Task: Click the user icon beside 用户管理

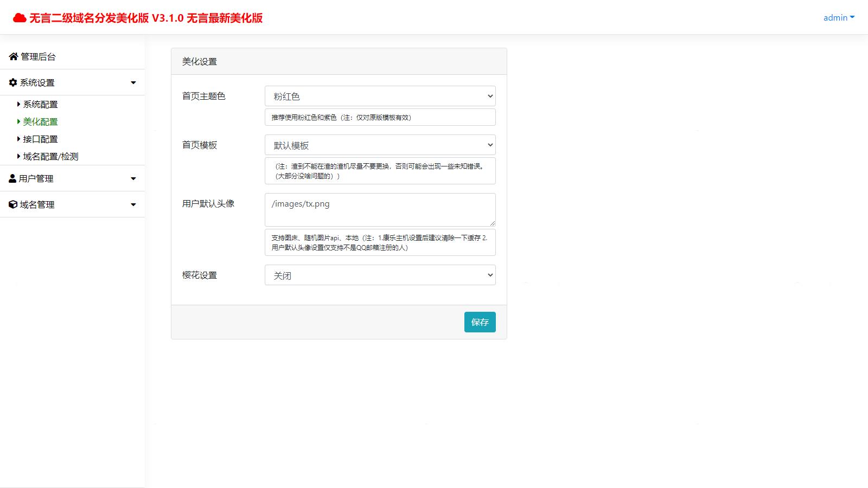Action: pyautogui.click(x=11, y=178)
